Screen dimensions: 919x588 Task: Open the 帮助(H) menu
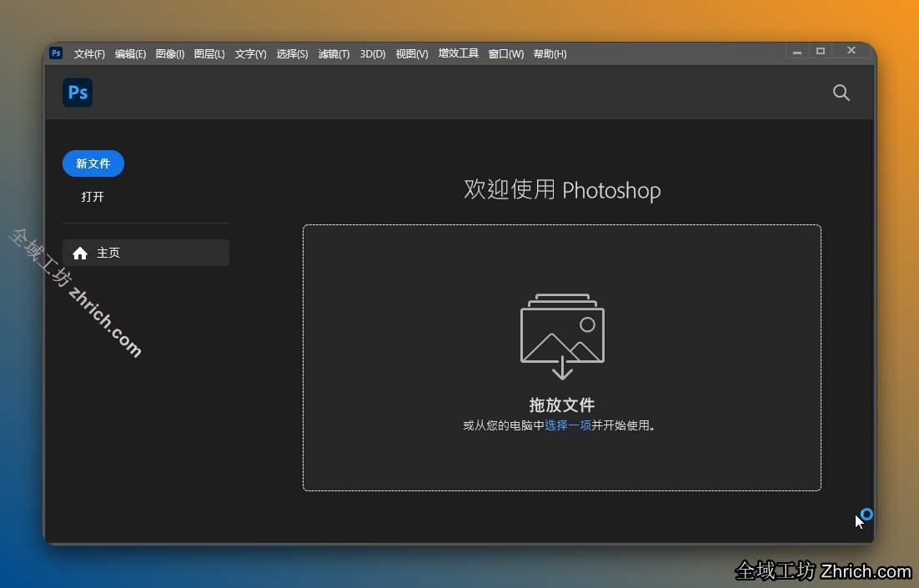tap(550, 54)
